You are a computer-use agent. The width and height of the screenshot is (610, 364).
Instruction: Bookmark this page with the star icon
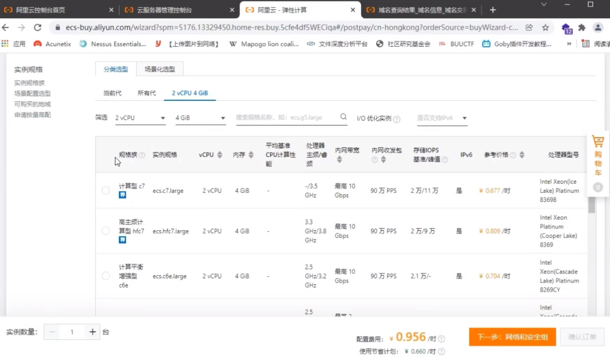tap(545, 28)
